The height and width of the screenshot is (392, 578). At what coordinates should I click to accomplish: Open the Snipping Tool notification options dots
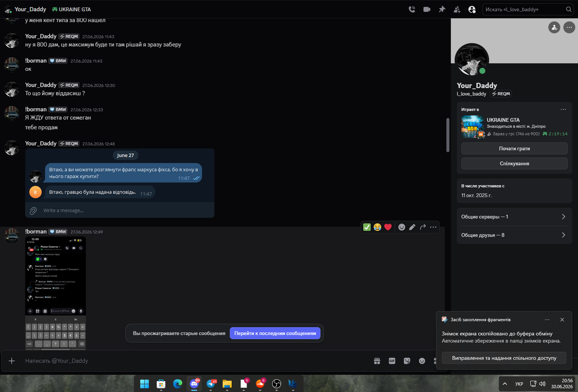coord(547,319)
